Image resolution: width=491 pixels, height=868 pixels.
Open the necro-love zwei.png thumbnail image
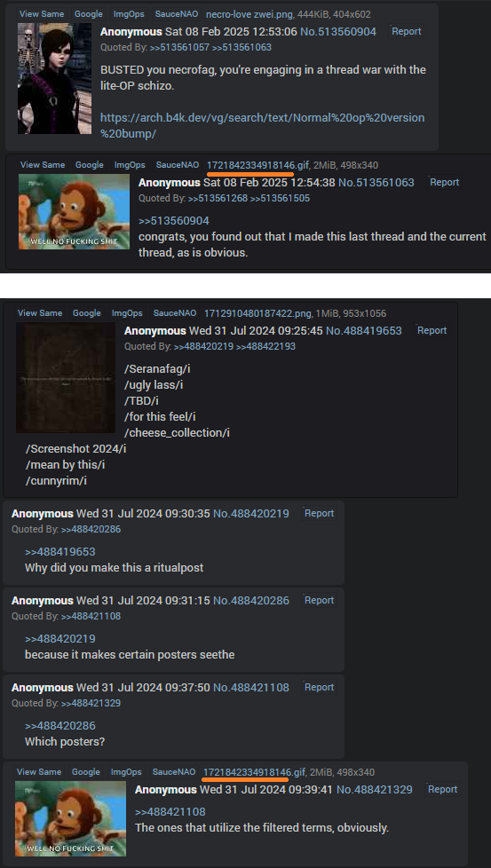tap(54, 78)
